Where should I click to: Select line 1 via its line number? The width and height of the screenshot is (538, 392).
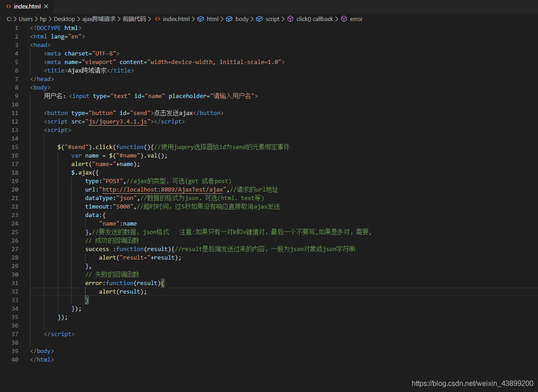(x=17, y=28)
